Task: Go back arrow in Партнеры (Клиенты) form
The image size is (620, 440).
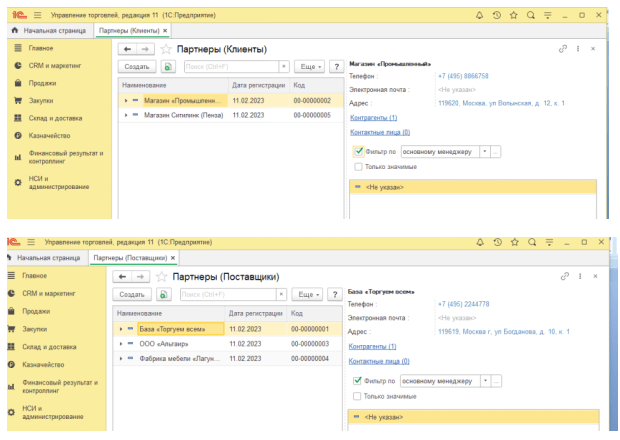Action: pyautogui.click(x=127, y=49)
